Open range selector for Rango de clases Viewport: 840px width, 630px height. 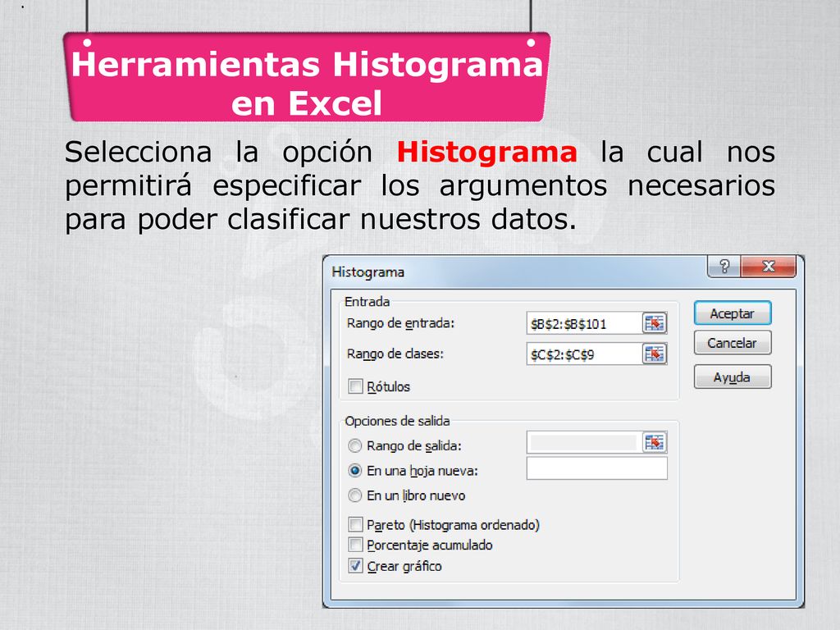[x=654, y=354]
